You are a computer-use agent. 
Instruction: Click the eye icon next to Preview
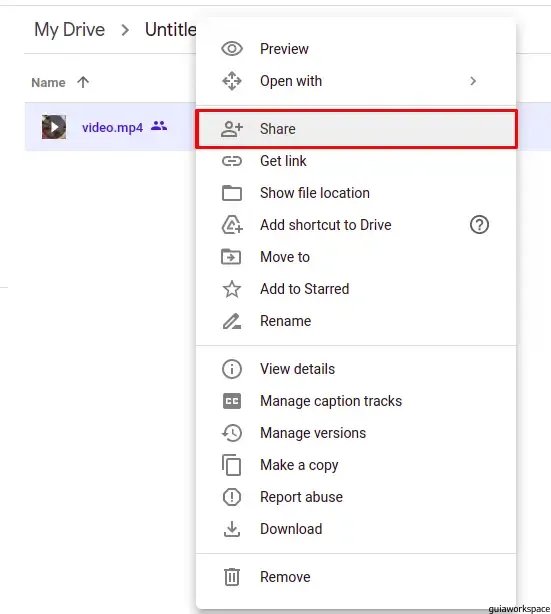pos(232,49)
